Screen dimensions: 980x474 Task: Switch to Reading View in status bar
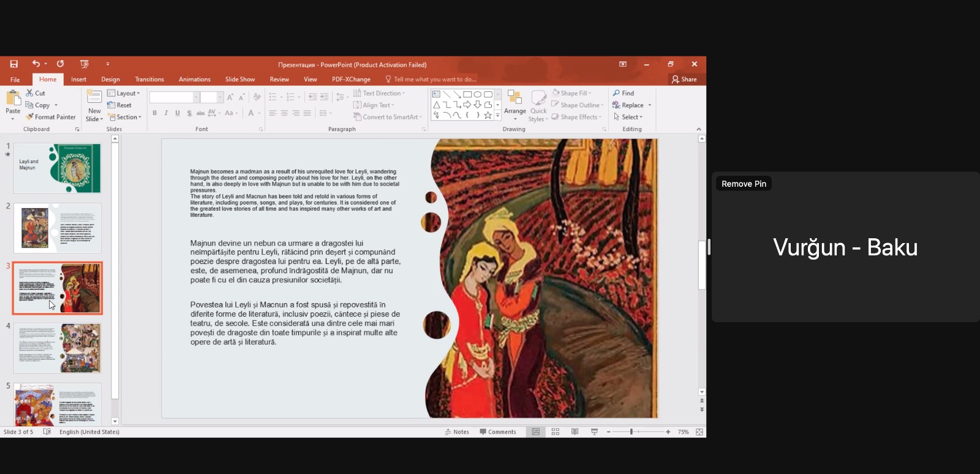pyautogui.click(x=575, y=432)
